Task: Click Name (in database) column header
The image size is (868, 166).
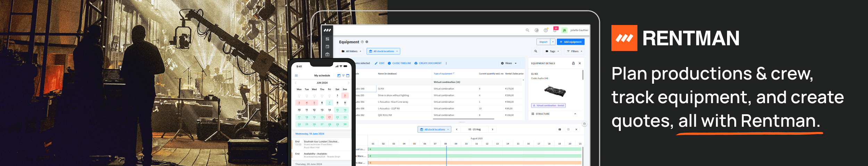Action: point(387,74)
